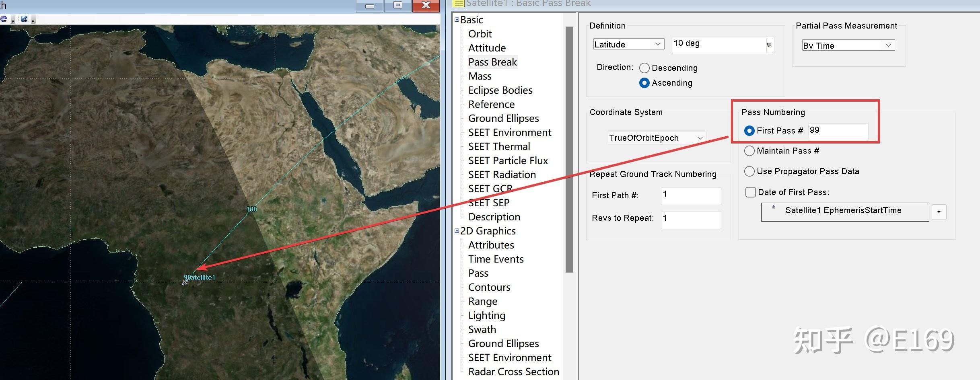Image resolution: width=980 pixels, height=380 pixels.
Task: Open the TrueOfOrbitEpoch coordinate system dropdown
Action: tap(700, 138)
